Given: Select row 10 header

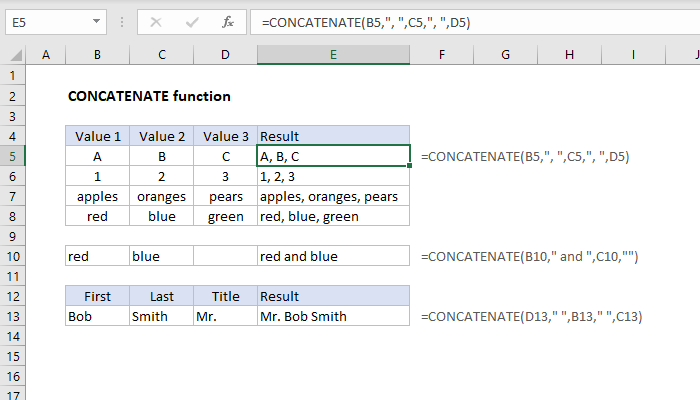Looking at the screenshot, I should point(12,256).
